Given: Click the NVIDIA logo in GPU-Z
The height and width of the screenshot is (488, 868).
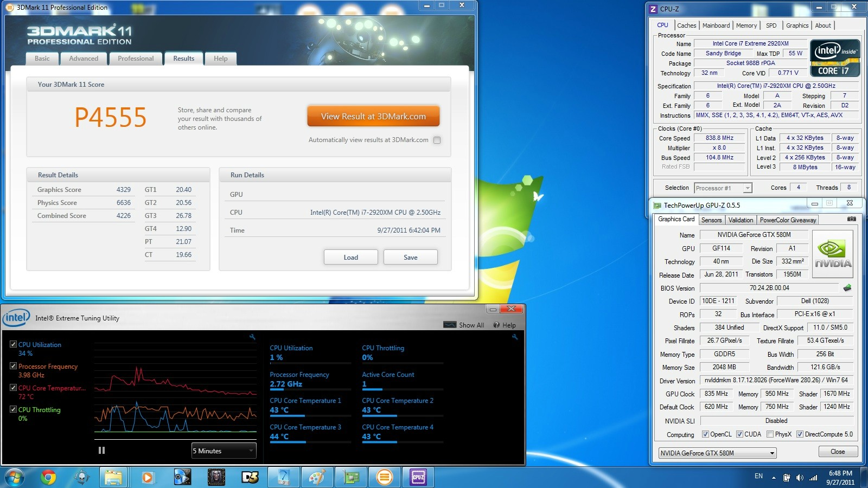Looking at the screenshot, I should click(833, 254).
